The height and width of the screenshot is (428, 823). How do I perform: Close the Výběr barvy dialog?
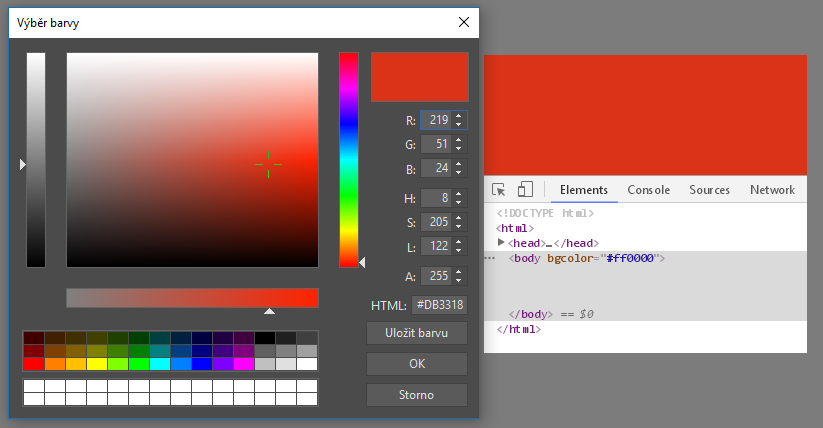coord(463,22)
